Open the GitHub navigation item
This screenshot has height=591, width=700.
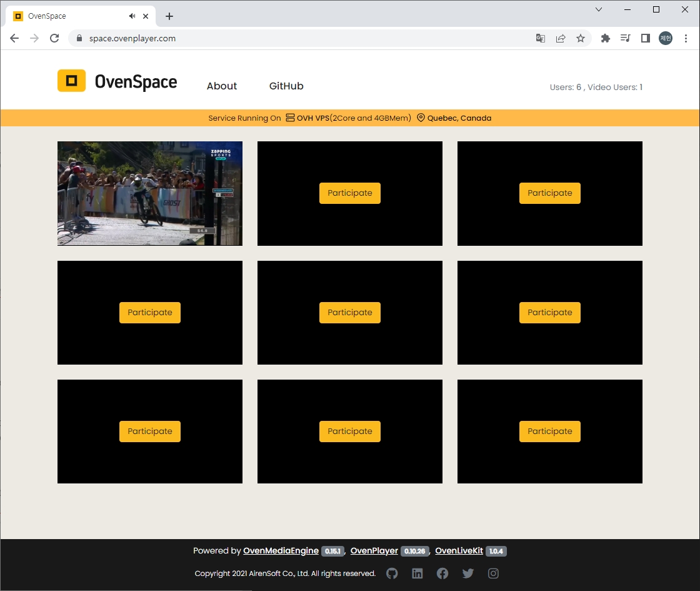286,86
